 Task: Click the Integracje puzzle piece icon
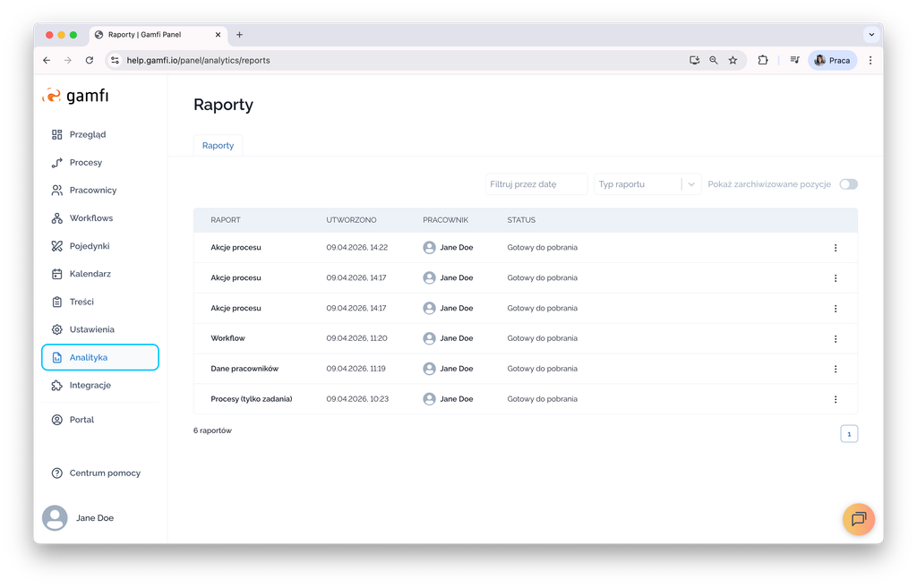click(57, 386)
